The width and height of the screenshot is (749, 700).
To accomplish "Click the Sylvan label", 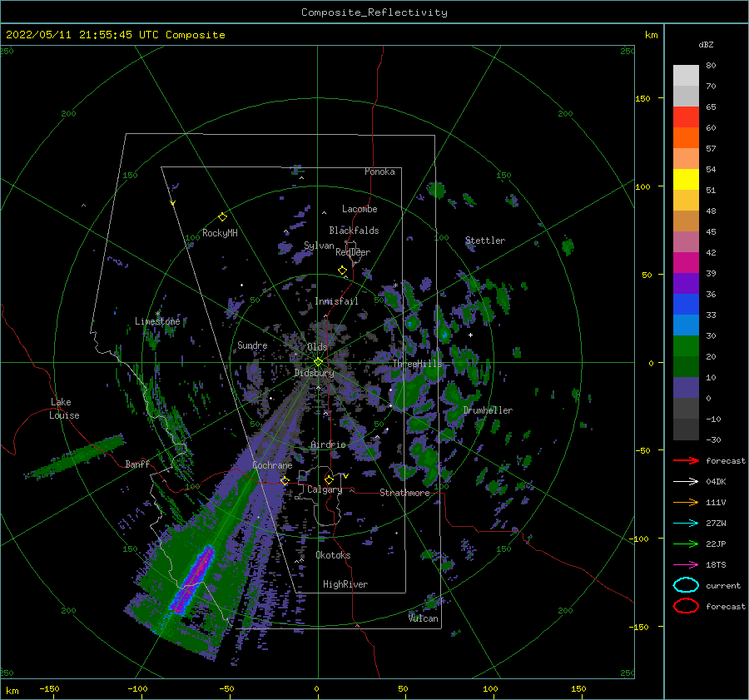I will pyautogui.click(x=319, y=246).
